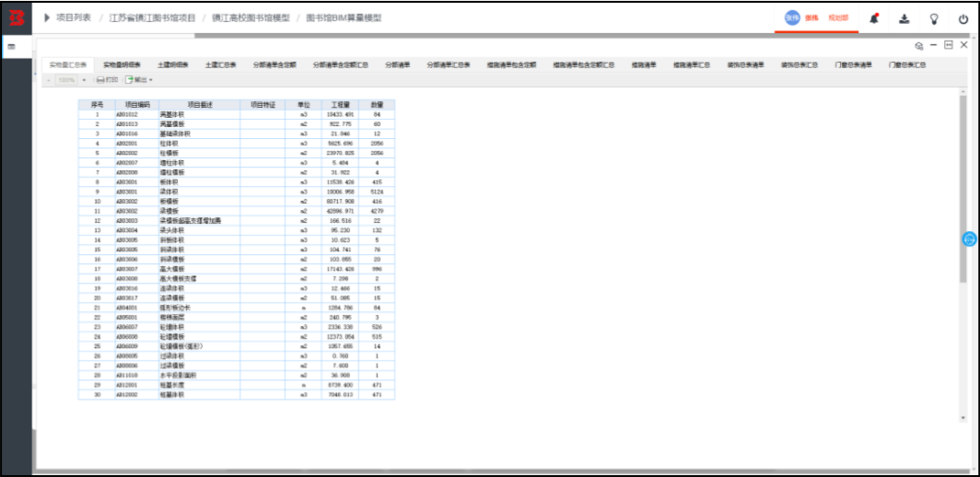Viewport: 980px width, 477px height.
Task: Click the zoom out minus button
Action: click(49, 80)
